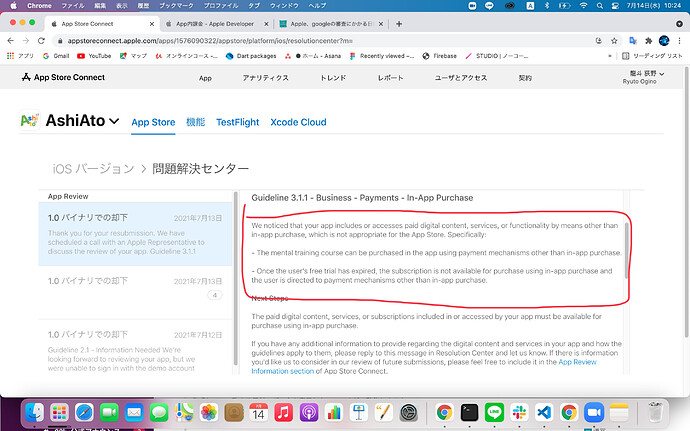Open the レポート navigation item
The width and height of the screenshot is (690, 431).
390,78
